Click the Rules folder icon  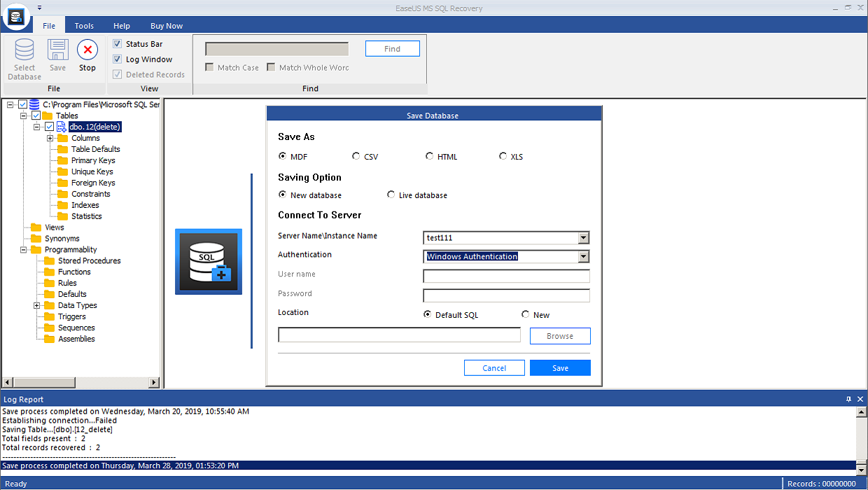click(50, 283)
